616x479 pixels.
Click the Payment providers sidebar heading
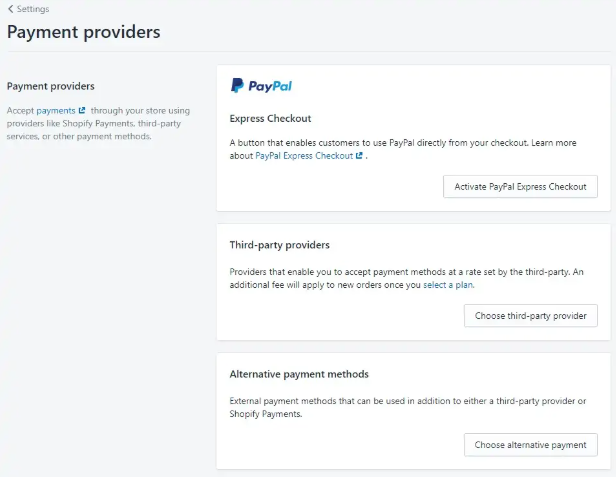pyautogui.click(x=51, y=86)
